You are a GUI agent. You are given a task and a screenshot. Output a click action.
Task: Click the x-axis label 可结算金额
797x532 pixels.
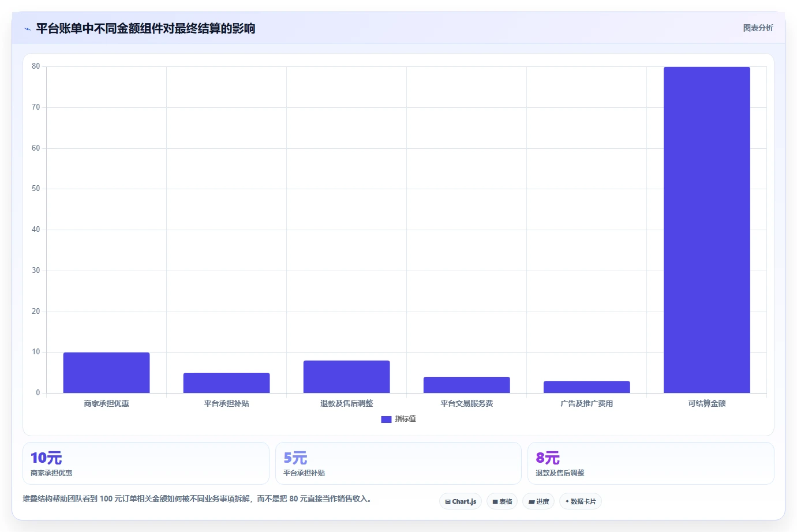pyautogui.click(x=706, y=403)
